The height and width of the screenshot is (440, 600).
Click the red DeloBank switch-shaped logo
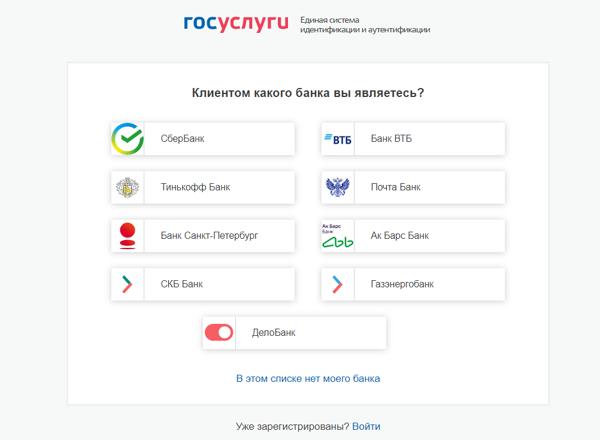click(x=219, y=332)
